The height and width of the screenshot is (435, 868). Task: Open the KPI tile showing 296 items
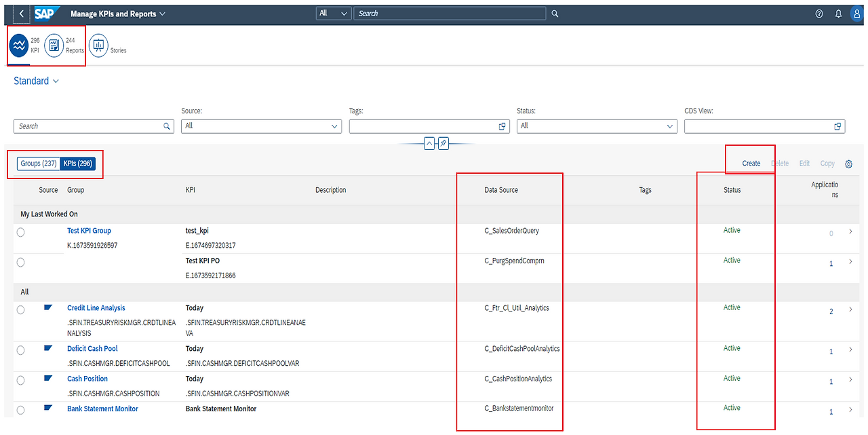tap(18, 45)
